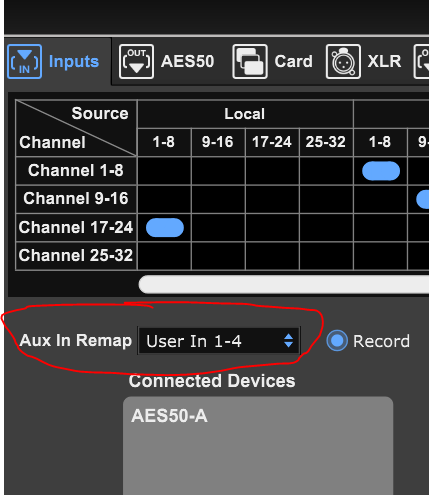The height and width of the screenshot is (495, 429).
Task: Open the XLR connector icon
Action: (343, 61)
